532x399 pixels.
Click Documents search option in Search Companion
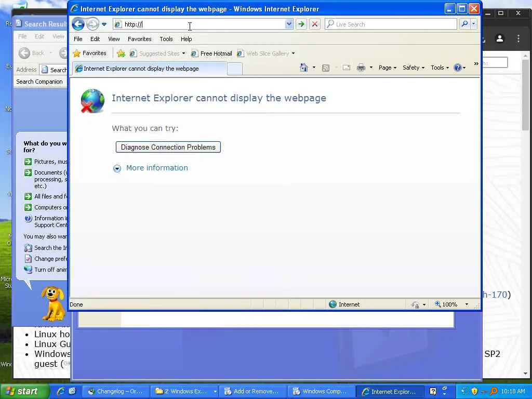[x=46, y=179]
